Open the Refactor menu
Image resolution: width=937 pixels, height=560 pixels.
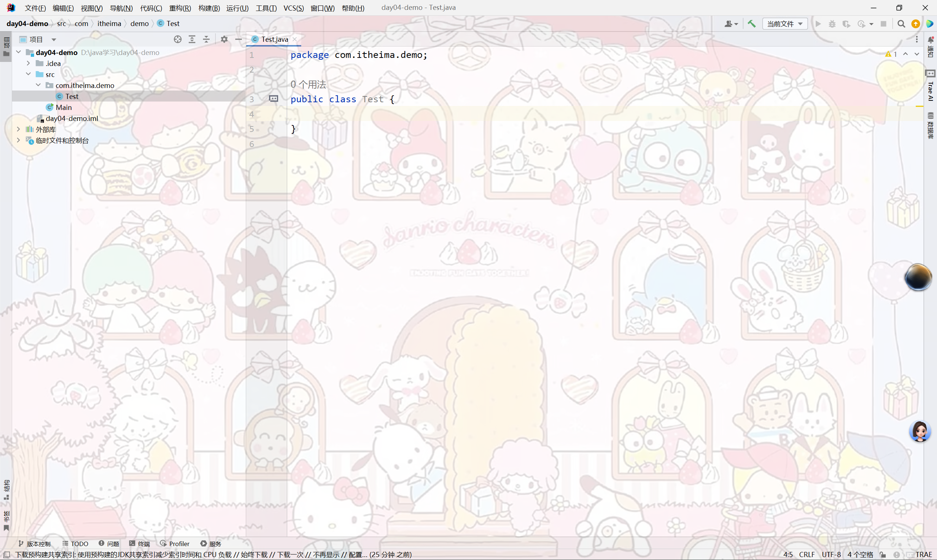[180, 8]
